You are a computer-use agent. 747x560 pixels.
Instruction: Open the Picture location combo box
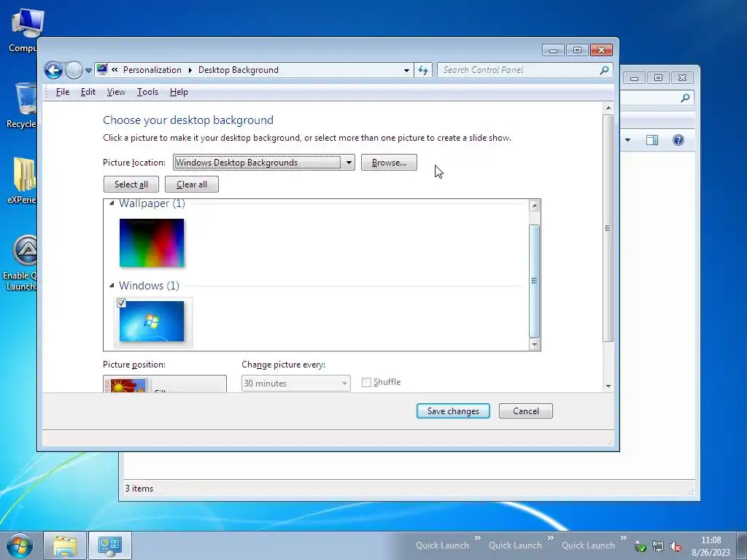pyautogui.click(x=264, y=163)
